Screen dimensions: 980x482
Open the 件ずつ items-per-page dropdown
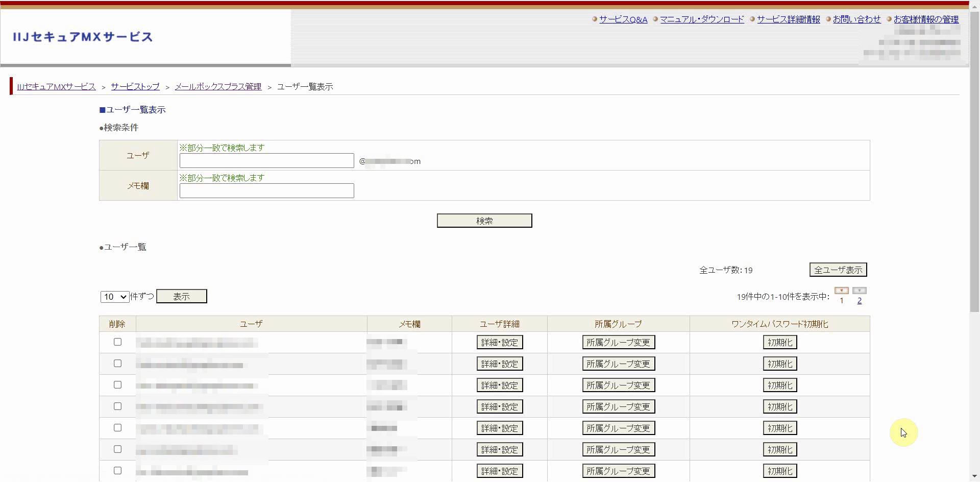coord(115,297)
